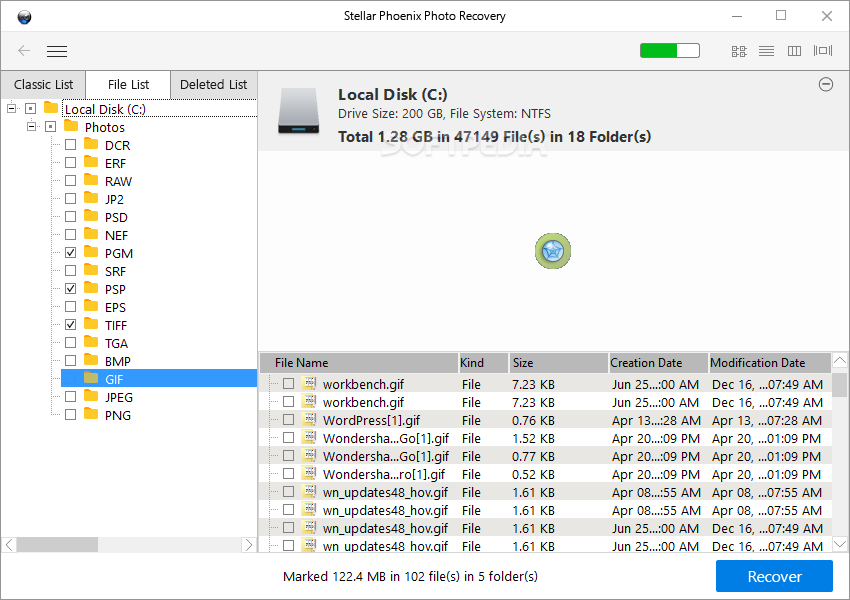Toggle the Photos folder tri-state checkbox
850x600 pixels.
tap(50, 127)
